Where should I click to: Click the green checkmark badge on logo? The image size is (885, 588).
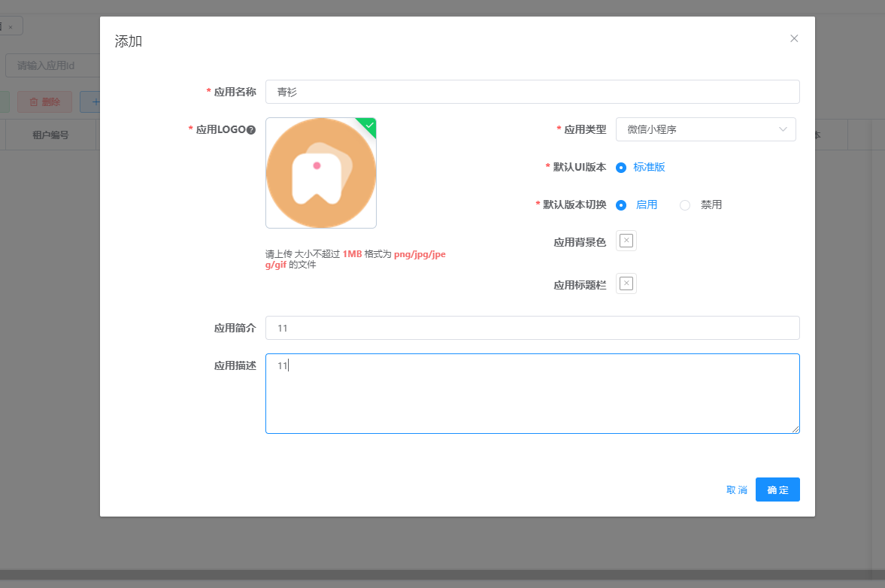[369, 126]
